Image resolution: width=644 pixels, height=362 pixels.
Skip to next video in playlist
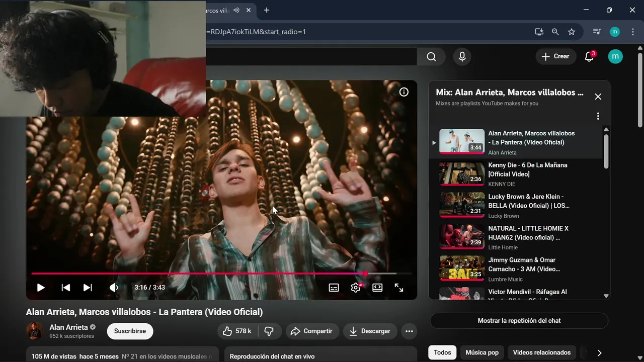pyautogui.click(x=88, y=288)
